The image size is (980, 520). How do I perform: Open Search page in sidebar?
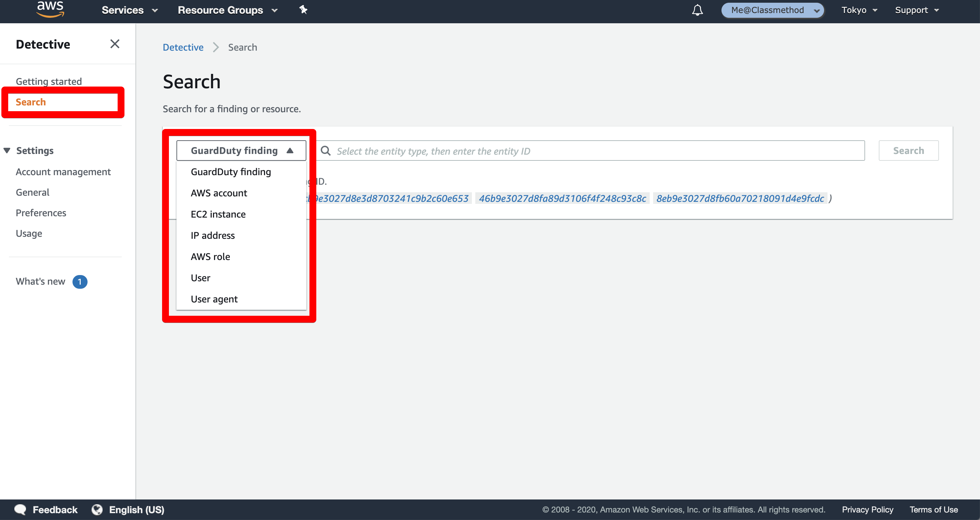coord(30,102)
